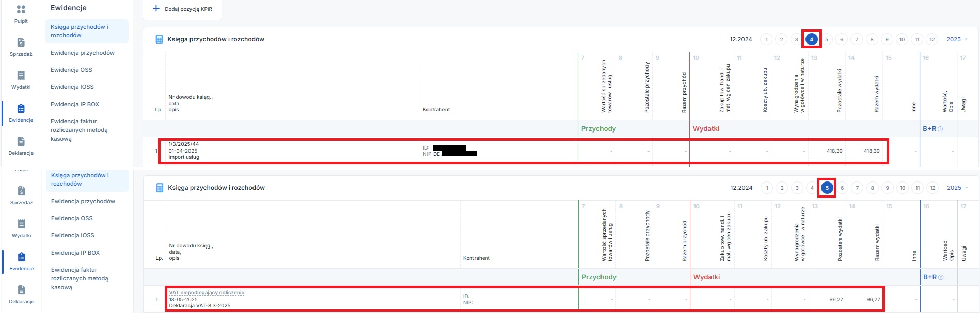Open Deklaracje in the upper sidebar
The image size is (980, 314).
coord(21,145)
